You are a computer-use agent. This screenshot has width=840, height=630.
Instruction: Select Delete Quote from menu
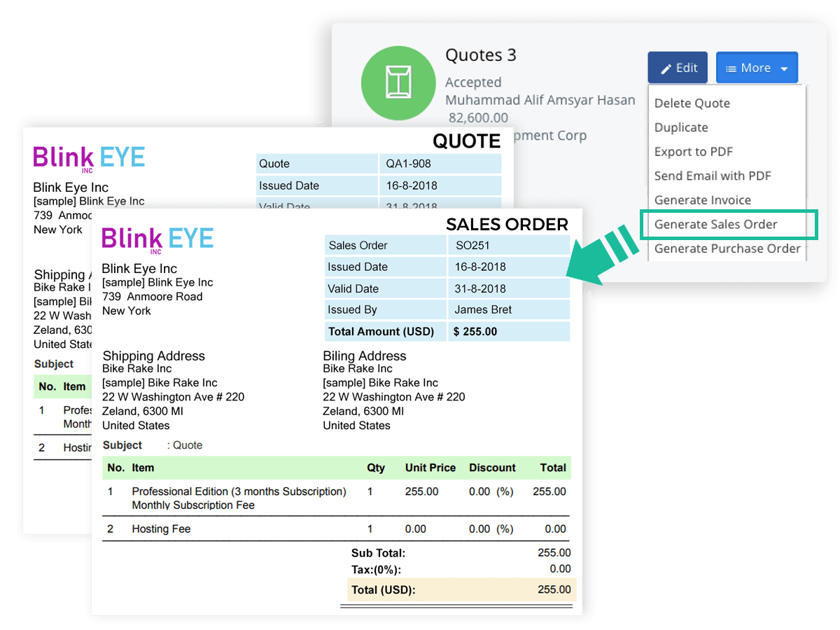pos(692,103)
